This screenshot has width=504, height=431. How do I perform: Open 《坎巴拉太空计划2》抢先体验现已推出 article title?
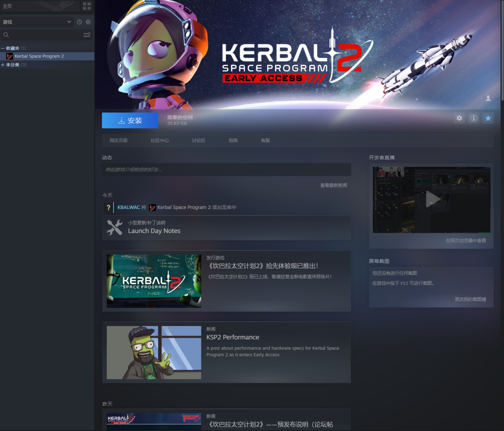click(x=264, y=266)
